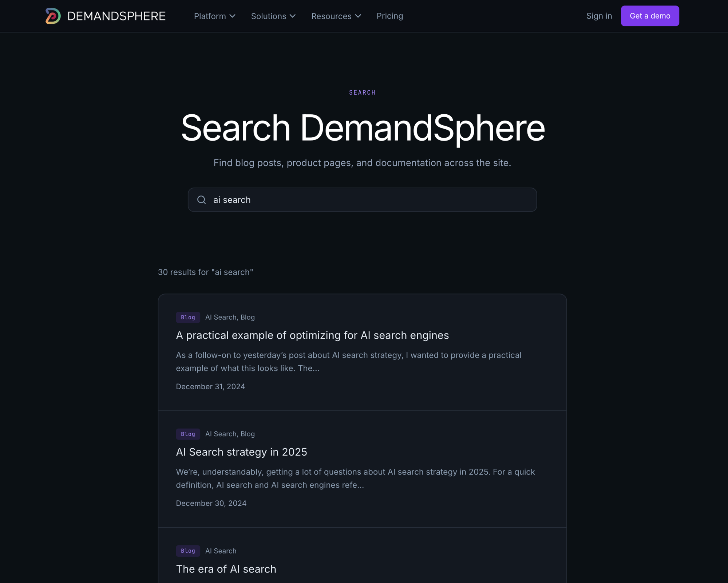Click the AI Search category label on the first result
Screen dimensions: 728x583
point(220,317)
